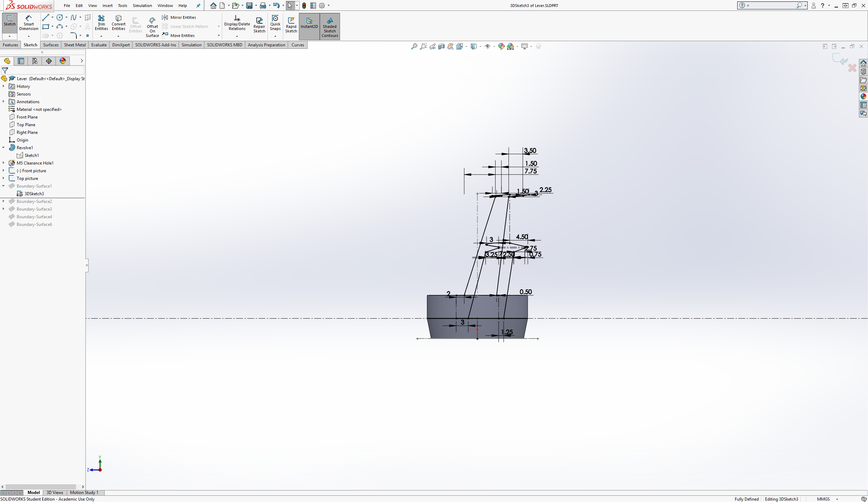
Task: Open the DimXpertManager tab icon
Action: coord(49,61)
